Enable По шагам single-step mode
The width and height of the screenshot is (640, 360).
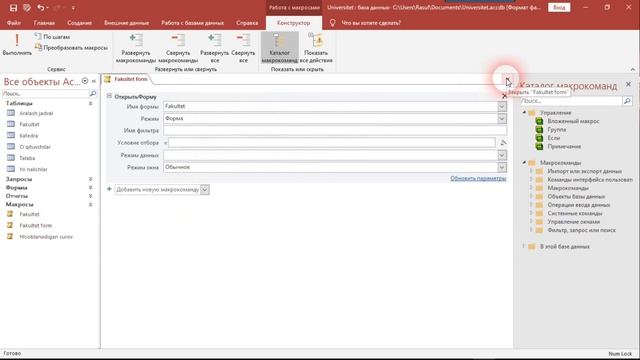tap(52, 37)
